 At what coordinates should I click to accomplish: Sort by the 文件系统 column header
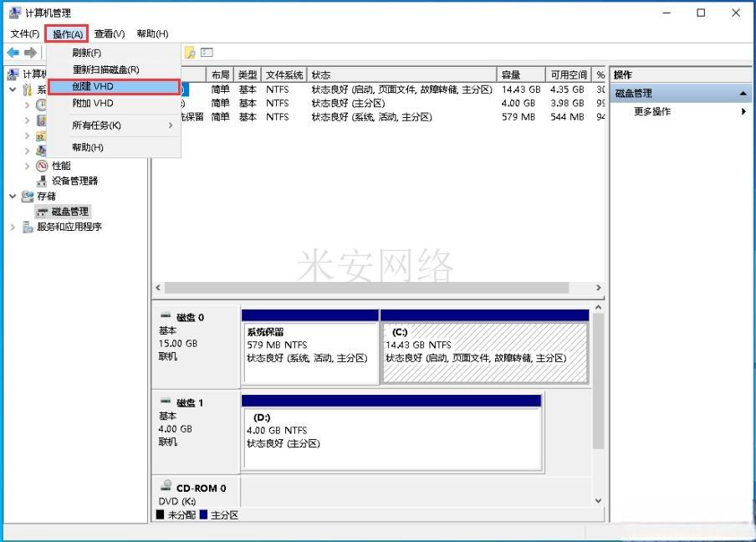pos(284,74)
